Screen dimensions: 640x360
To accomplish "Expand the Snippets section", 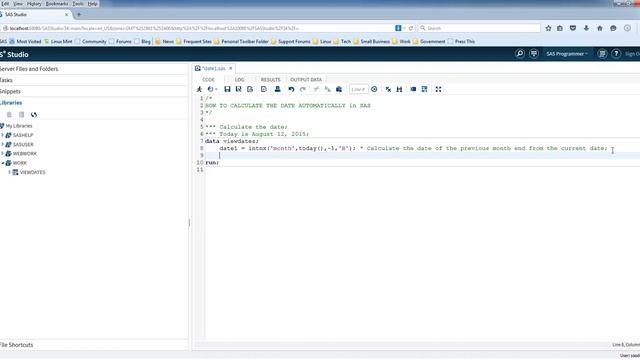I will pos(94,91).
